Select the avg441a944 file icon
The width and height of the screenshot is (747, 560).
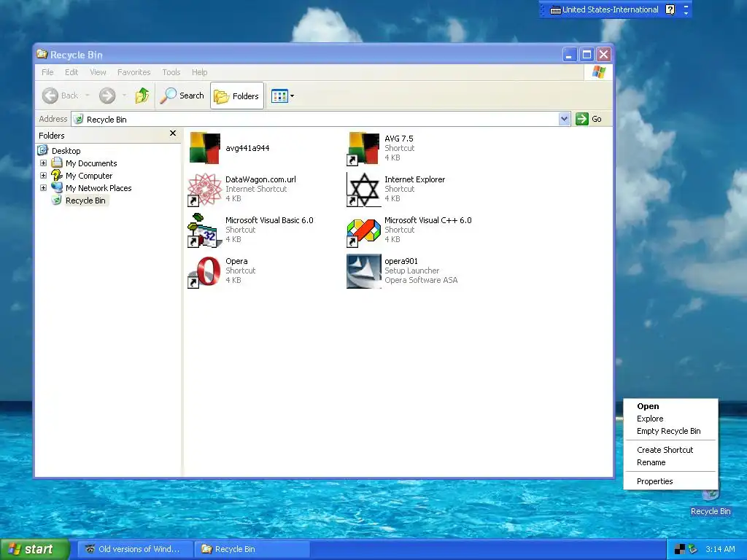click(205, 149)
